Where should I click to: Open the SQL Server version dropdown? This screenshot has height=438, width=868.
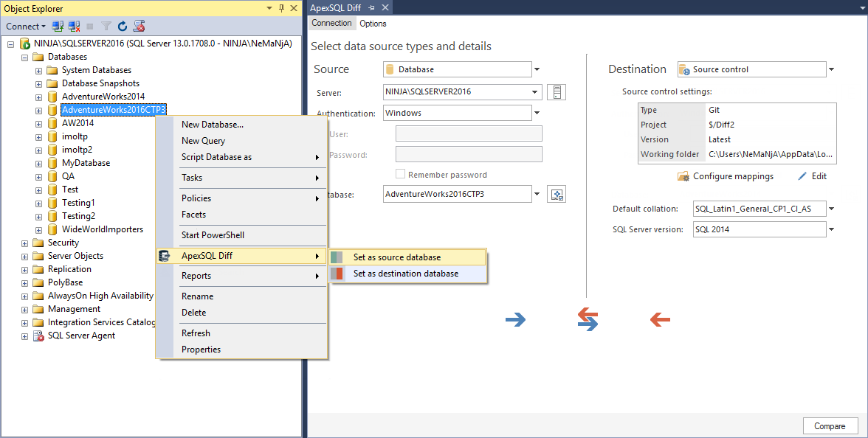[830, 229]
